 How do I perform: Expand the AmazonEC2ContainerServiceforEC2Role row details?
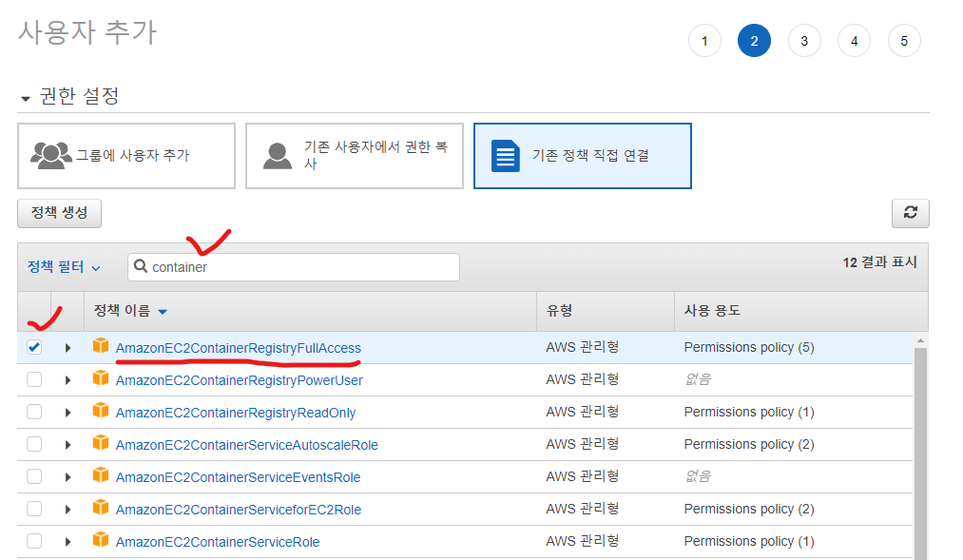pos(67,510)
